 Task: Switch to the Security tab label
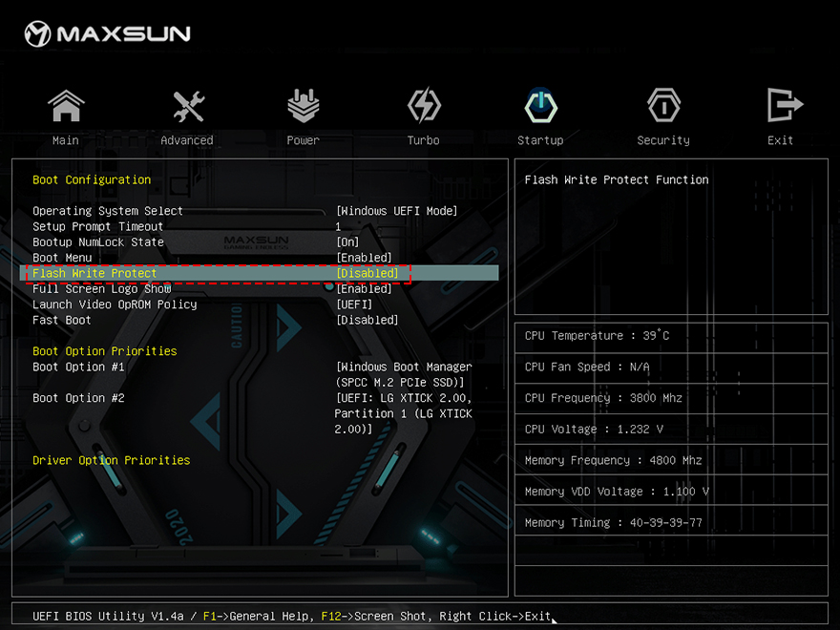tap(663, 140)
